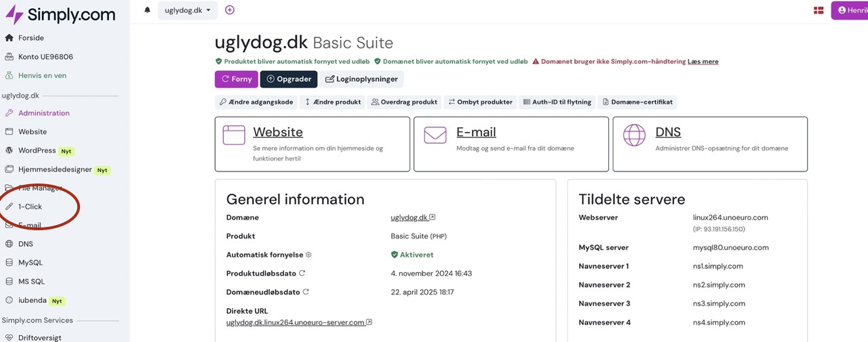Click Ændre adgangskode
This screenshot has height=342, width=868.
[x=256, y=102]
